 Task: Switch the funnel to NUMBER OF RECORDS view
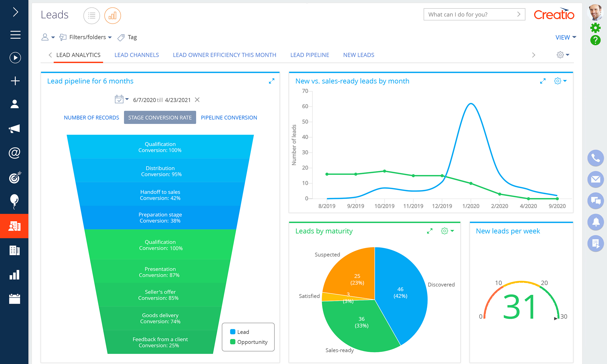tap(91, 117)
